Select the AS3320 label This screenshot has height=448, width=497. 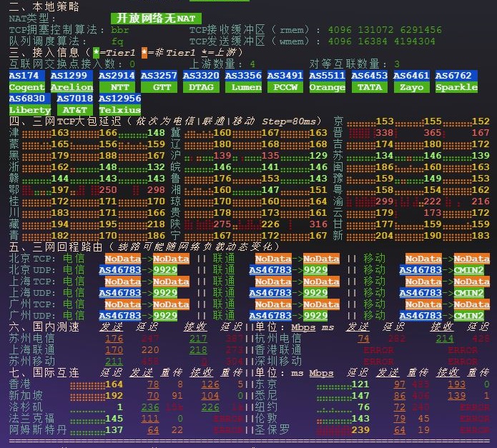(x=201, y=75)
